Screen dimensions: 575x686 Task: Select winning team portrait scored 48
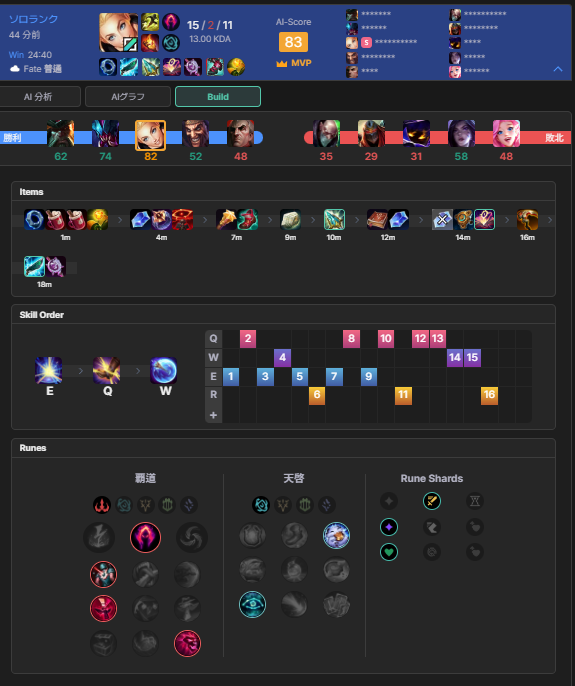coord(241,134)
